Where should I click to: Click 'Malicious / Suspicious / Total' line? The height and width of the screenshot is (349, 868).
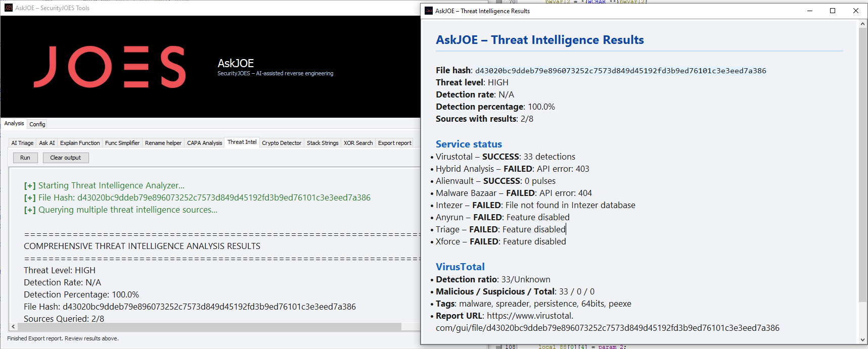click(x=515, y=291)
